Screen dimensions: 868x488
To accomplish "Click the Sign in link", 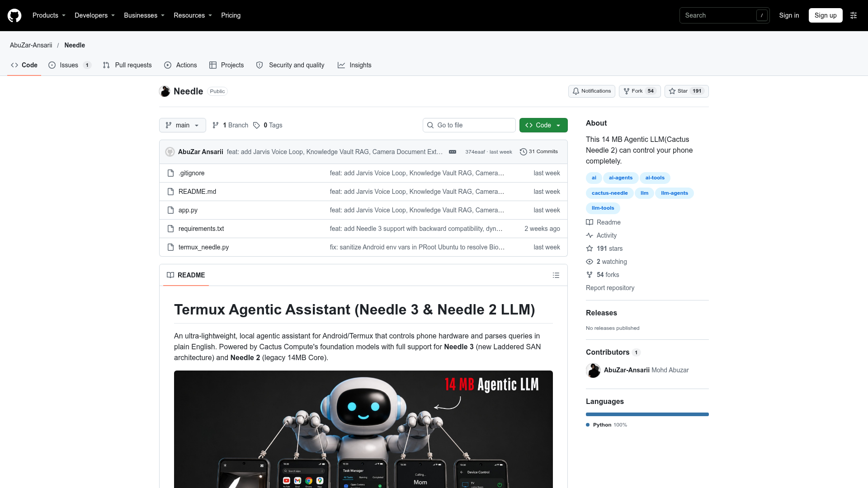I will point(789,15).
